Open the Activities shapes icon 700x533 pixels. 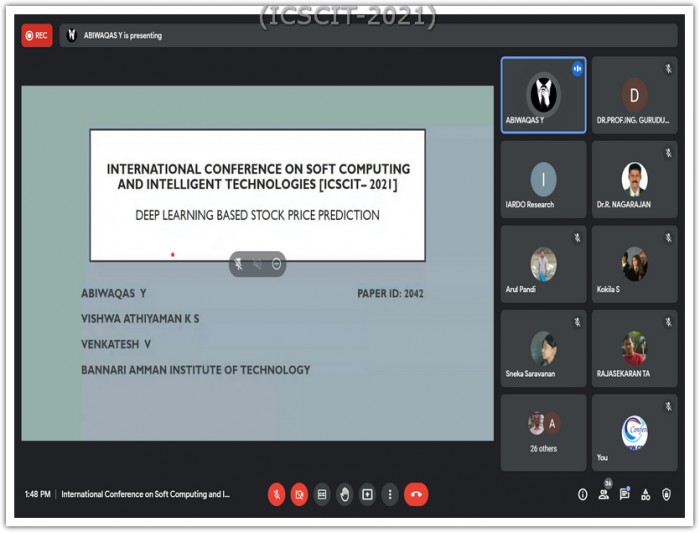pyautogui.click(x=646, y=494)
